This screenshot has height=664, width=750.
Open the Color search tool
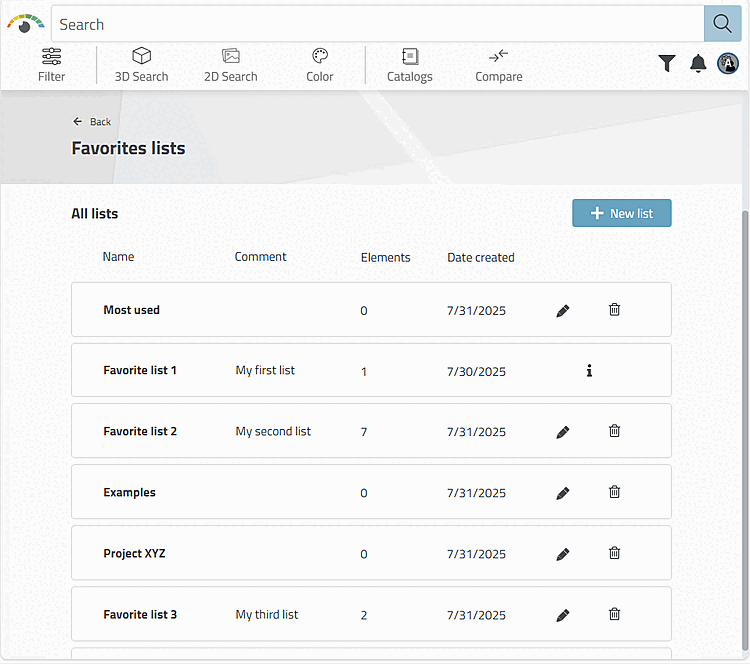pos(320,65)
